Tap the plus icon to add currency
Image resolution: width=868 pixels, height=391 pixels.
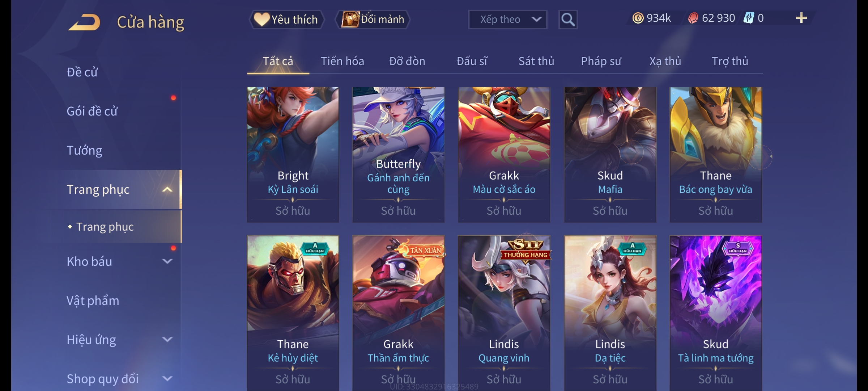point(801,18)
